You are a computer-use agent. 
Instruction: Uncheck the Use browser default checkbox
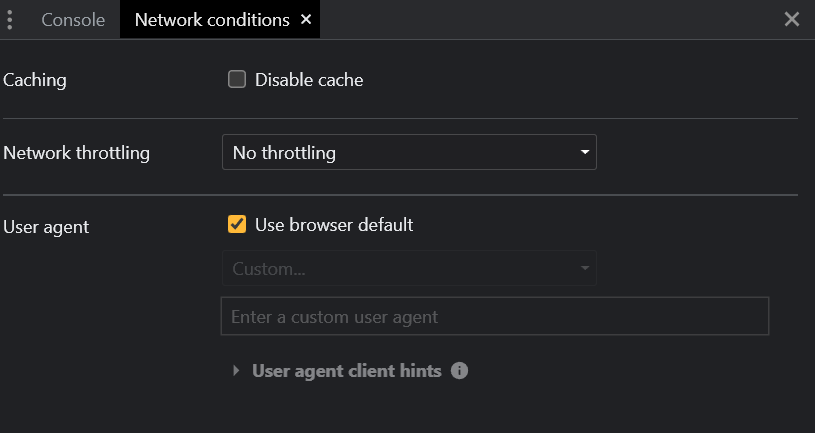237,225
